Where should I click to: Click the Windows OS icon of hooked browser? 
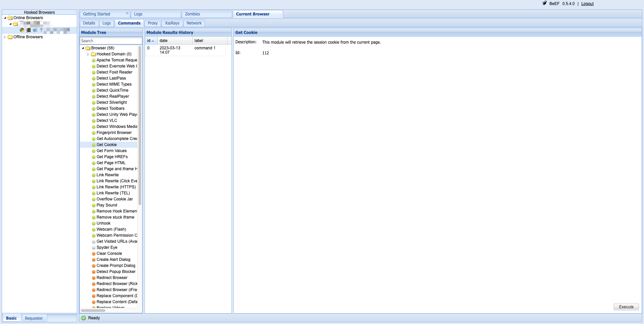tap(29, 30)
